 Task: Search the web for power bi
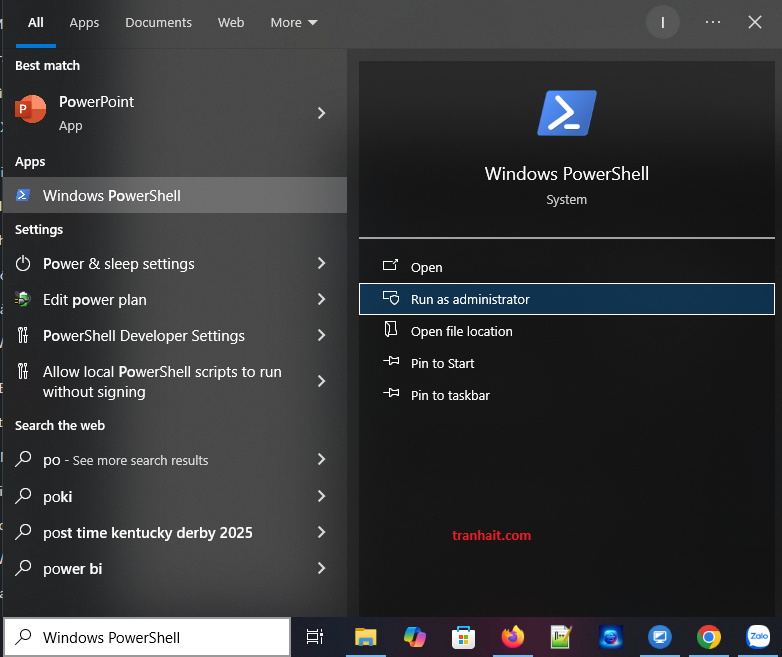coord(175,568)
